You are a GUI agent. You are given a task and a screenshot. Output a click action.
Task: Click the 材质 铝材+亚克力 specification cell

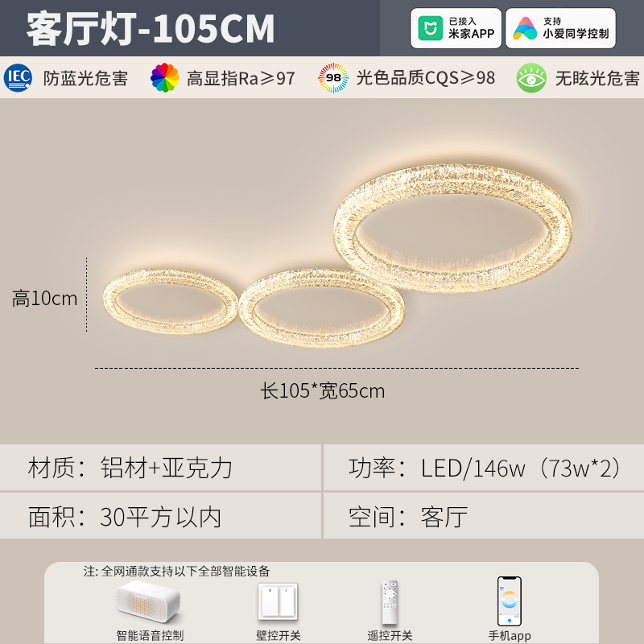point(160,468)
